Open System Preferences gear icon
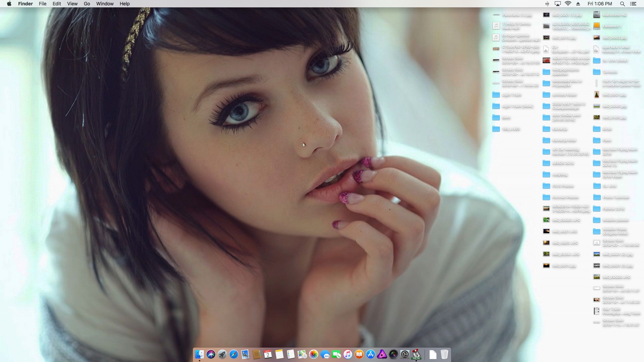Viewport: 644px width, 362px height. tap(405, 354)
